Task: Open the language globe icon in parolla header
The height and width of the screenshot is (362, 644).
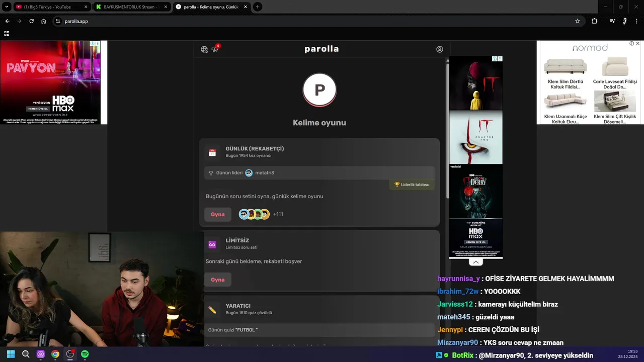Action: 204,49
